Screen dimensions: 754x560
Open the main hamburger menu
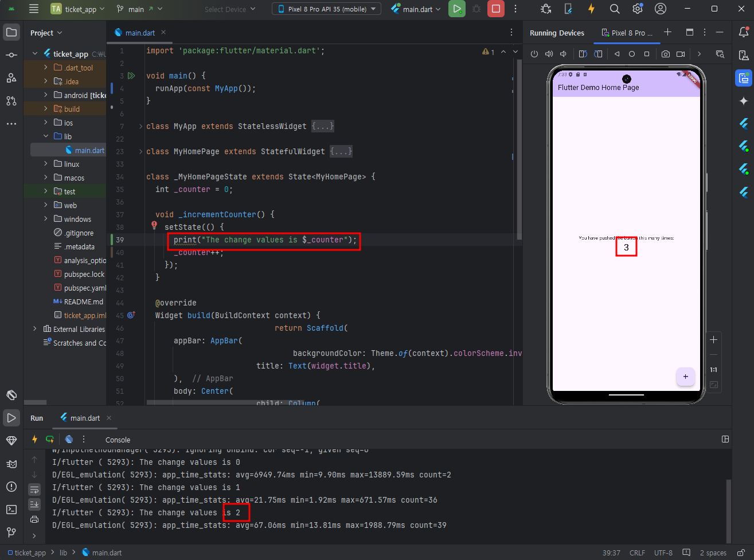click(x=34, y=9)
